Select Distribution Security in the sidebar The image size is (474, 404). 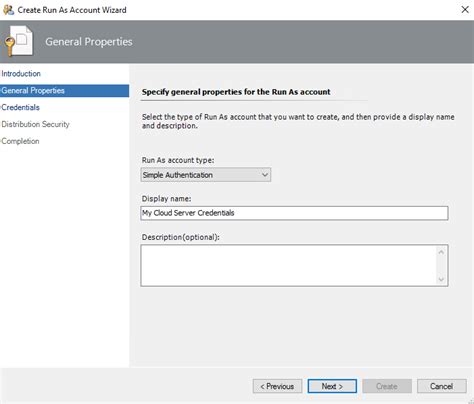click(x=35, y=124)
